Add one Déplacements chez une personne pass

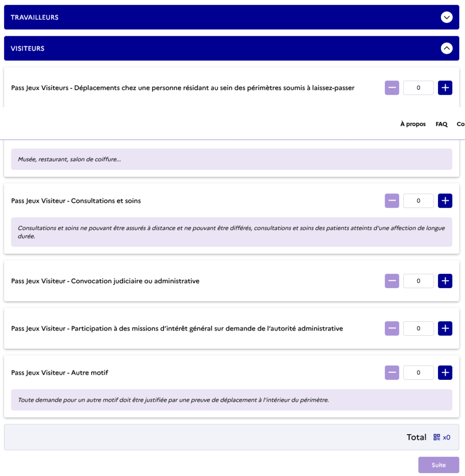tap(445, 88)
